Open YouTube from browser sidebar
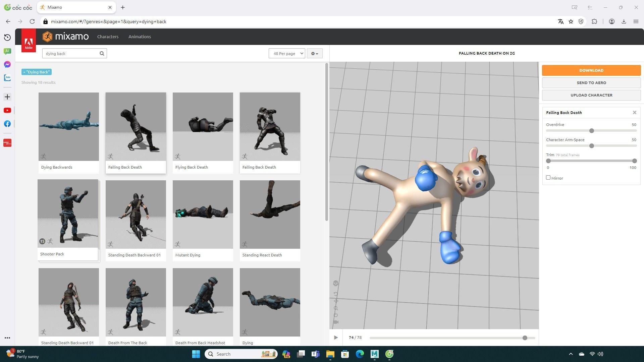The image size is (644, 362). [x=7, y=110]
